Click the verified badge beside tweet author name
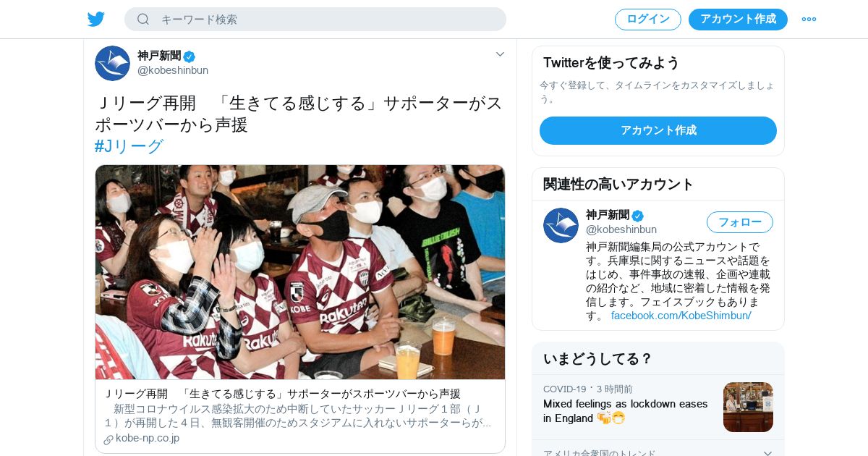The width and height of the screenshot is (868, 456). pos(190,56)
